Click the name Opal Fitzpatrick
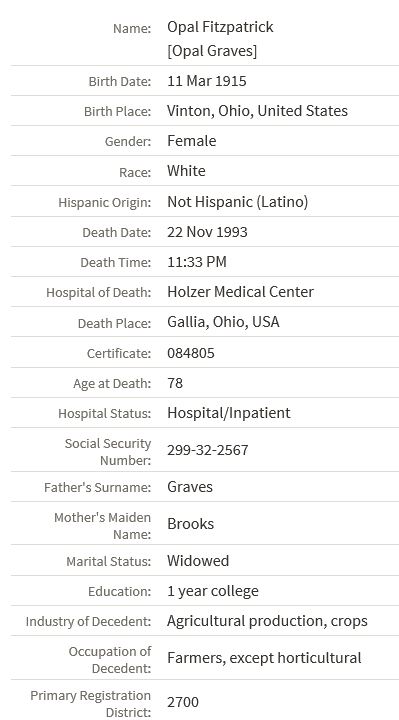Image resolution: width=399 pixels, height=720 pixels. pyautogui.click(x=220, y=27)
